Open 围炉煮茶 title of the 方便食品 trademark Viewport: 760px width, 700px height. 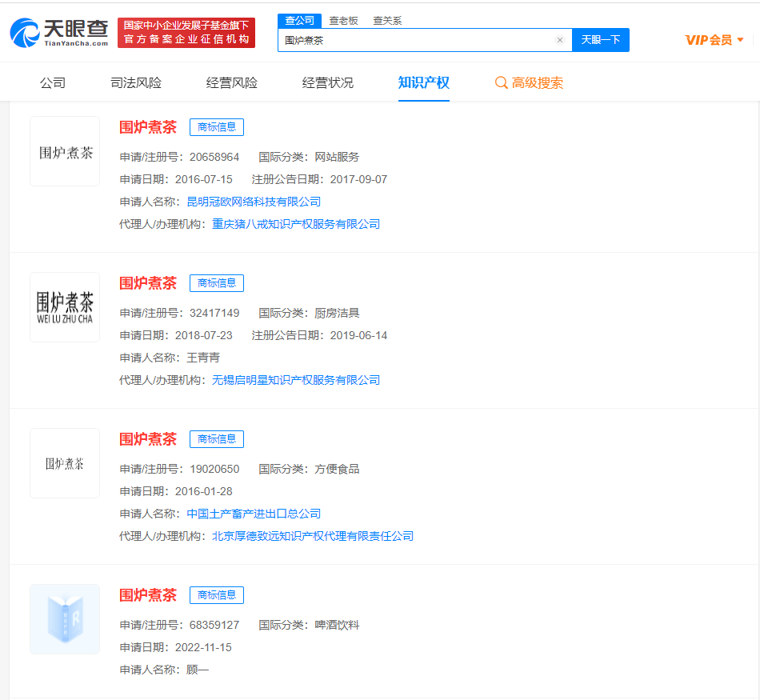(148, 440)
